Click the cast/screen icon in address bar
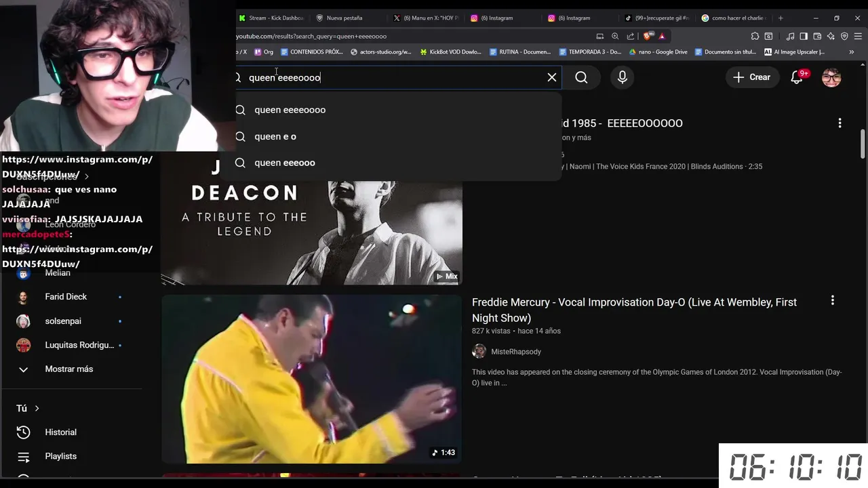Screen dimensions: 868x488 point(599,36)
